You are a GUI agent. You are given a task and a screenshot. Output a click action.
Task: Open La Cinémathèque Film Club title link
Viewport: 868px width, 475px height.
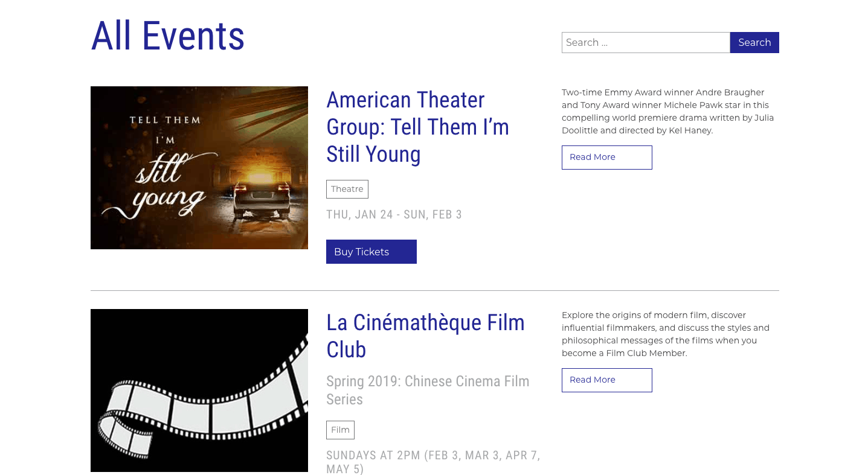pyautogui.click(x=425, y=336)
